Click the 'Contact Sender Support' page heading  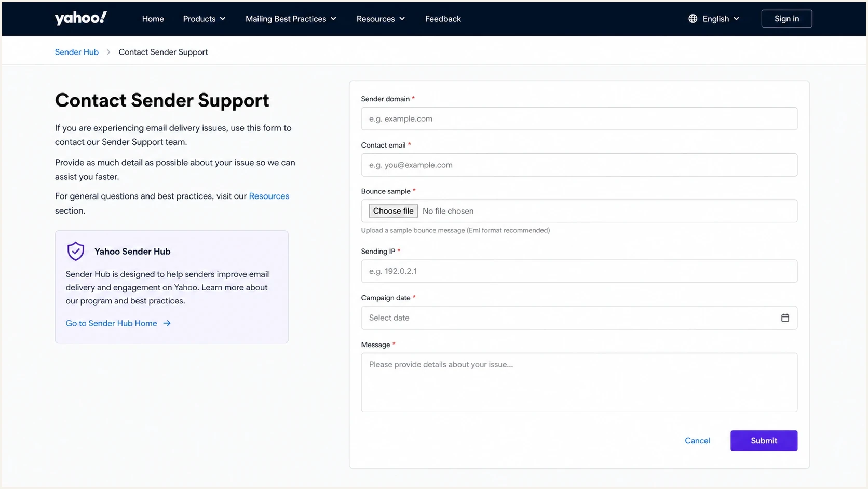(x=162, y=100)
